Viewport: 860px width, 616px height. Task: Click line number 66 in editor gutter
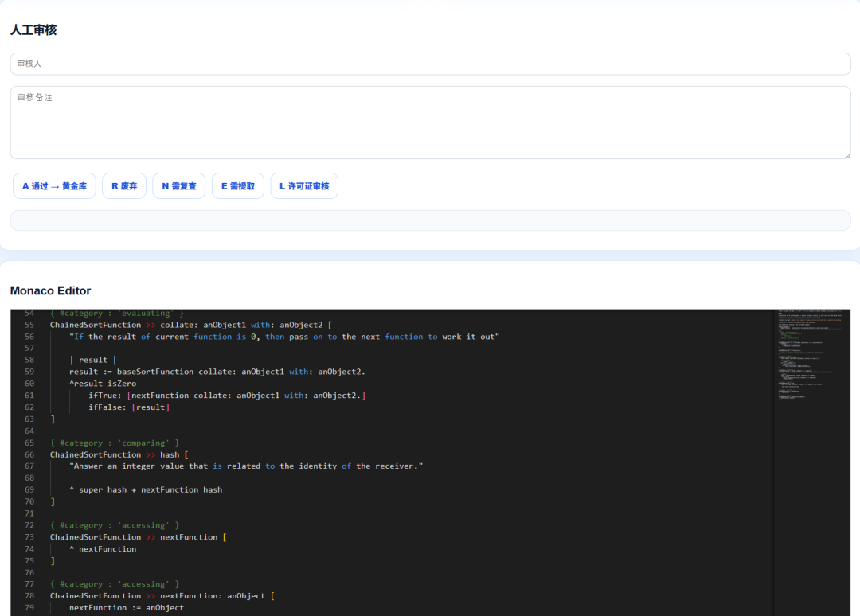29,455
